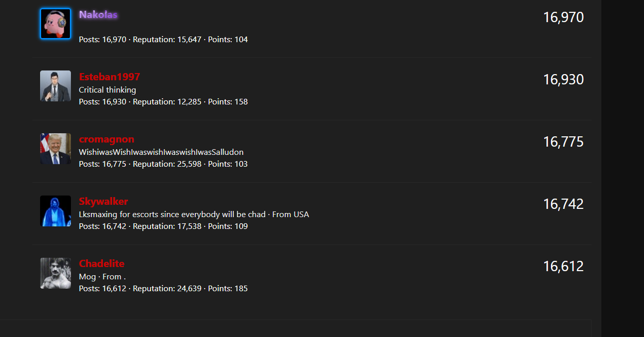The image size is (644, 337).
Task: Click Skywalker's 16,742 count
Action: pyautogui.click(x=563, y=204)
